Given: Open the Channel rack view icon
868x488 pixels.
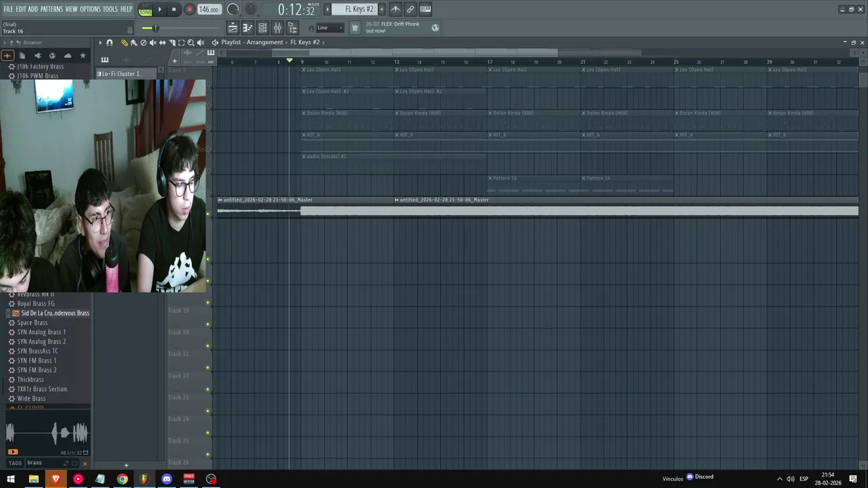Looking at the screenshot, I should click(262, 28).
